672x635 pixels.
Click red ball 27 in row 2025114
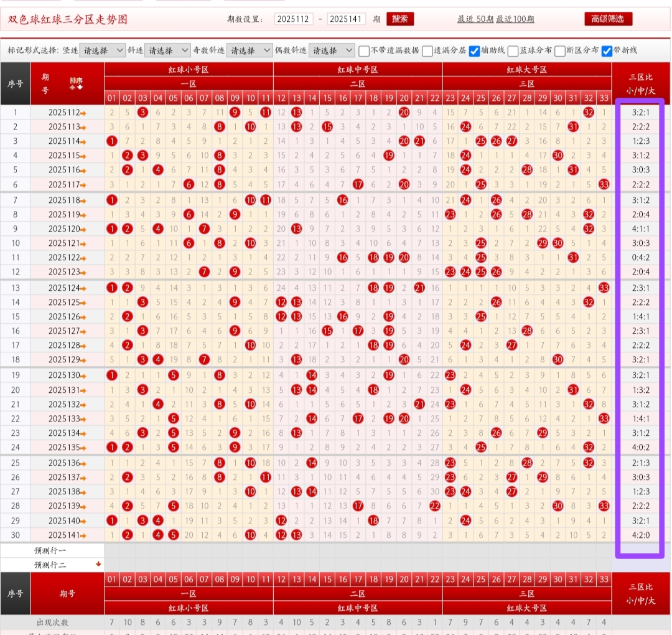point(511,141)
